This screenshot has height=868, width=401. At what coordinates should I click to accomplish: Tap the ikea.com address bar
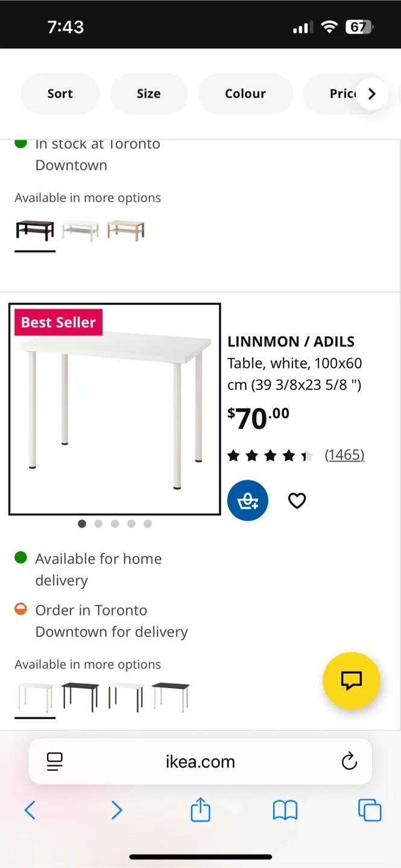pyautogui.click(x=200, y=761)
